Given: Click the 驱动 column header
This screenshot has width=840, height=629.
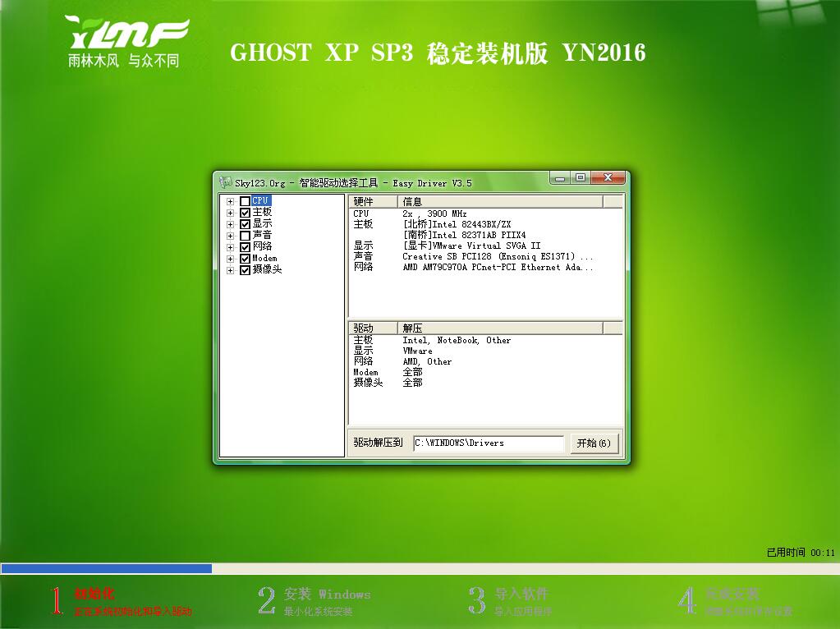Looking at the screenshot, I should 374,328.
